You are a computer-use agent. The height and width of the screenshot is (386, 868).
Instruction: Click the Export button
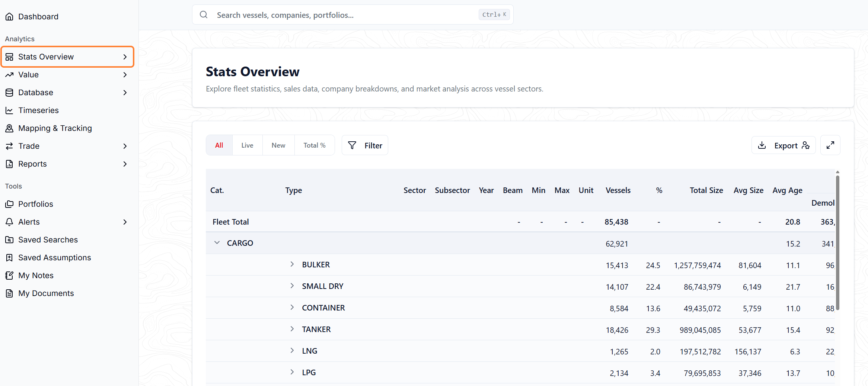(x=784, y=145)
